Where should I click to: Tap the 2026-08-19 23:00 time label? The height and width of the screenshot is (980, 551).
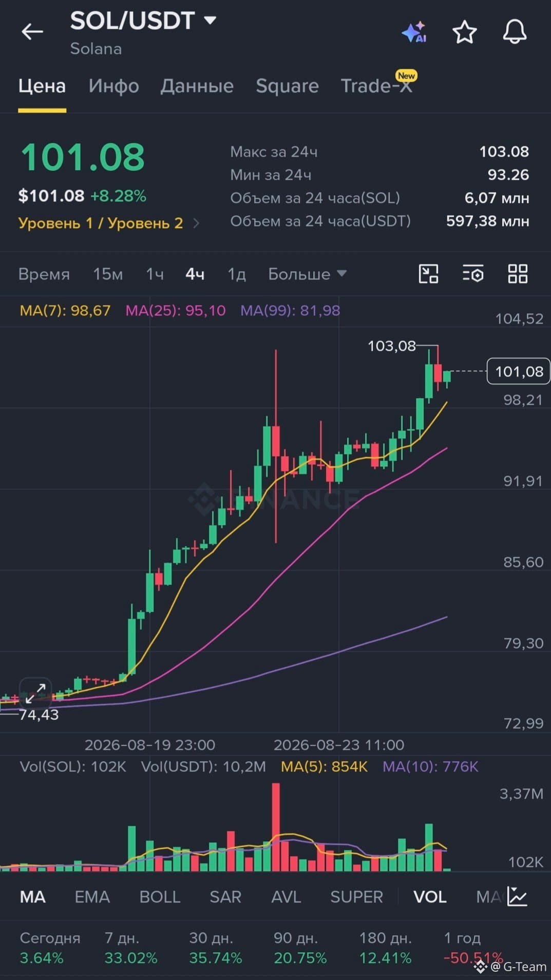(150, 745)
